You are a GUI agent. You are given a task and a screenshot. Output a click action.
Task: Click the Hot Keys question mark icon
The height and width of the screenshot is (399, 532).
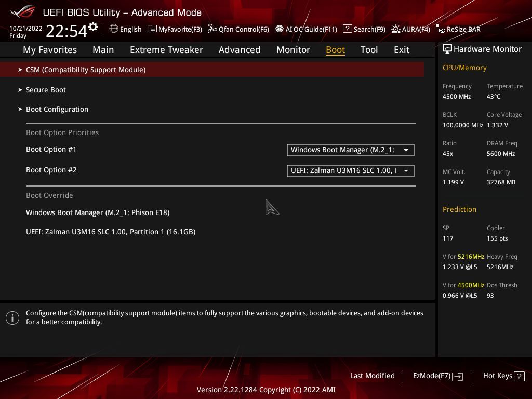pyautogui.click(x=519, y=376)
